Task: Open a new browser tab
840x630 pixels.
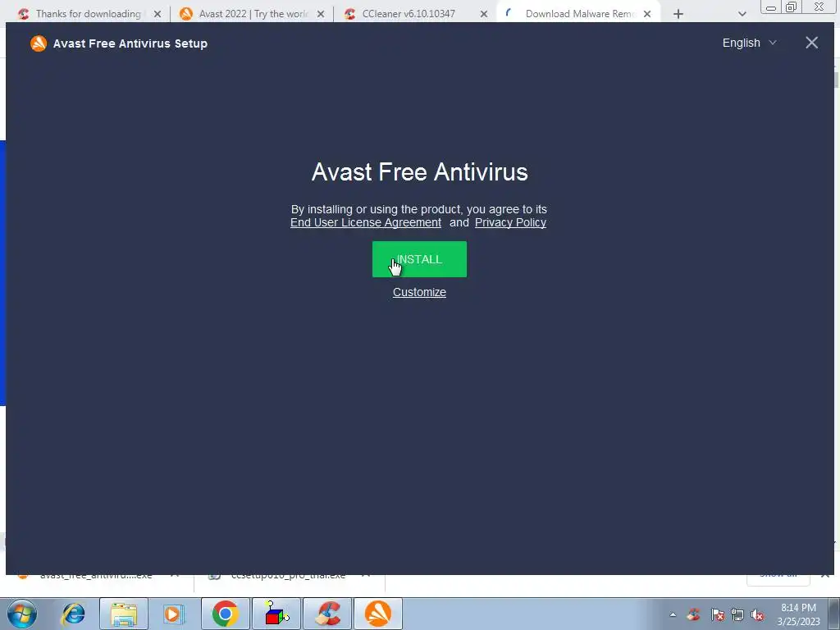Action: point(678,14)
